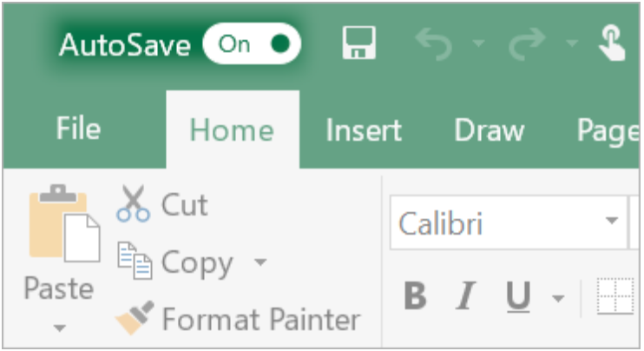Click the Touch/Mouse mode hand icon
The width and height of the screenshot is (644, 351).
click(612, 43)
